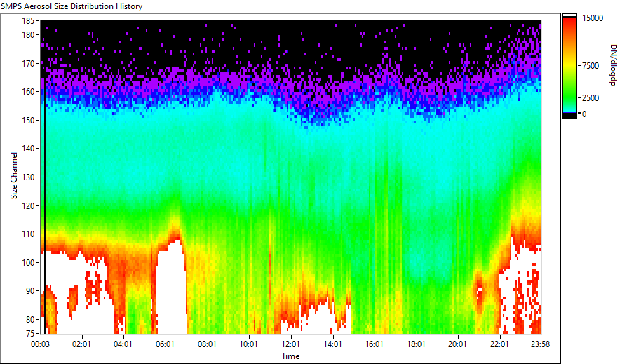Click the 170 size channel axis value
The image size is (620, 364).
27,63
